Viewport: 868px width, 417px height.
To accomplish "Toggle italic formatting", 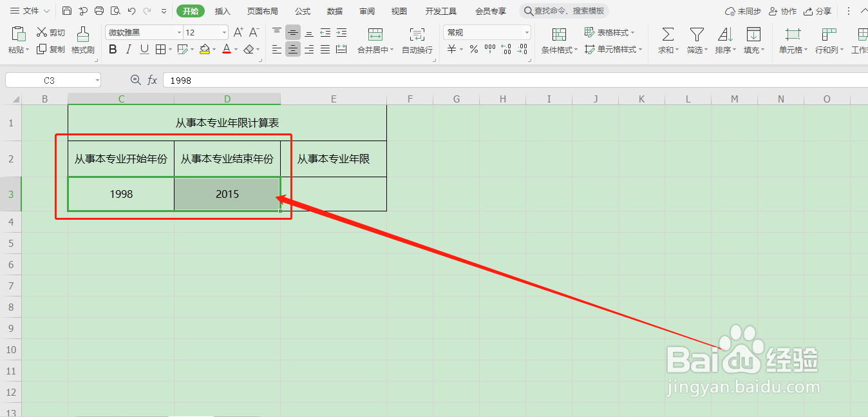I will (x=128, y=49).
